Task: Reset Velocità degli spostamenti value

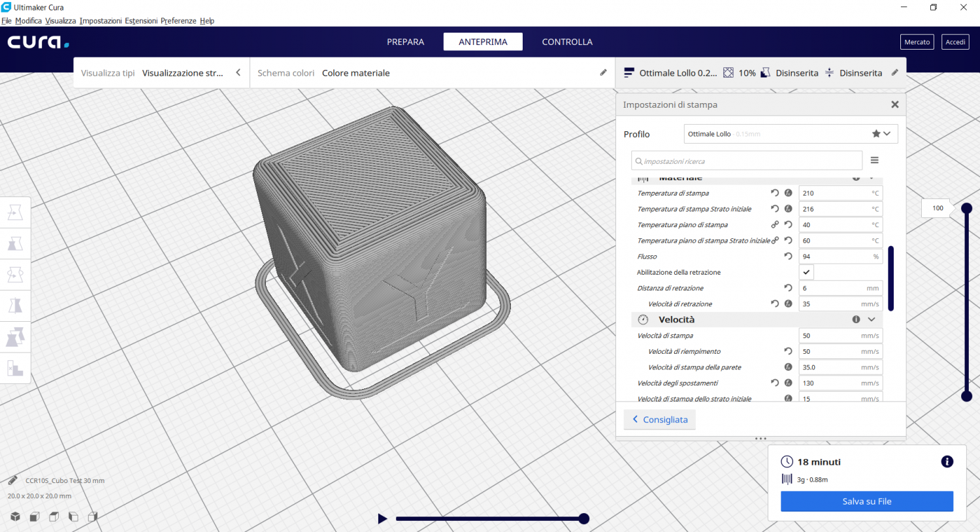Action: coord(775,383)
